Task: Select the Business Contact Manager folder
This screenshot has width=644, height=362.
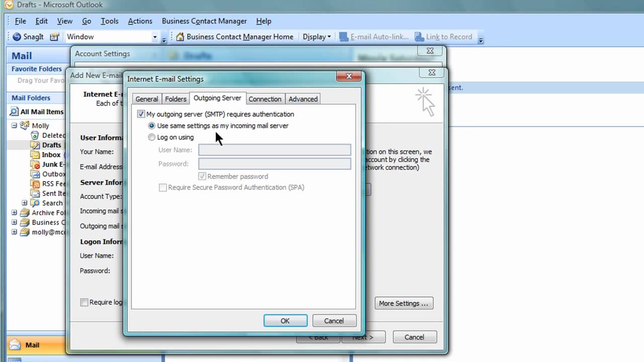Action: click(x=43, y=222)
